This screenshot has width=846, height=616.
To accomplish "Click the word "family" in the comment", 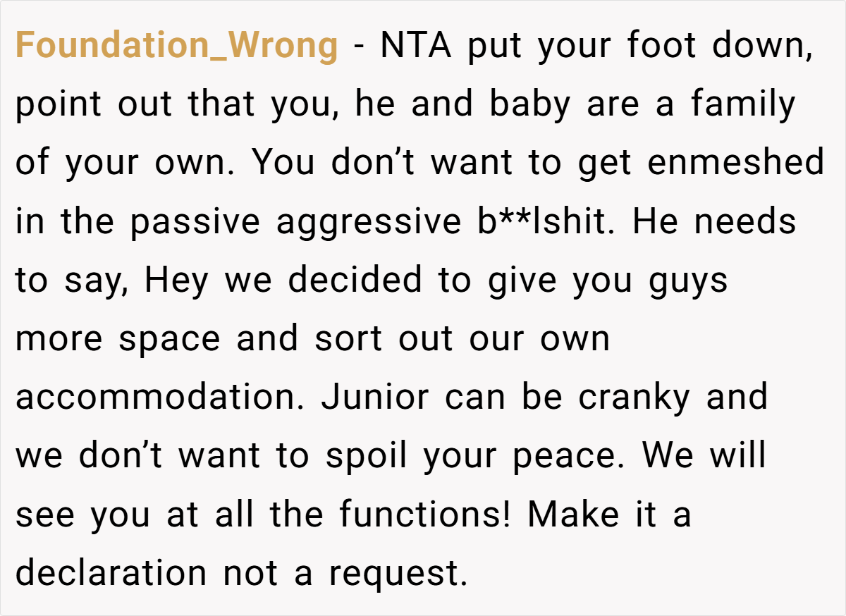I will pyautogui.click(x=742, y=106).
